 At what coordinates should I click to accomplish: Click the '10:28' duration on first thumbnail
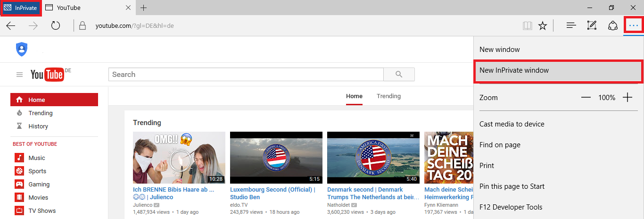pos(215,179)
